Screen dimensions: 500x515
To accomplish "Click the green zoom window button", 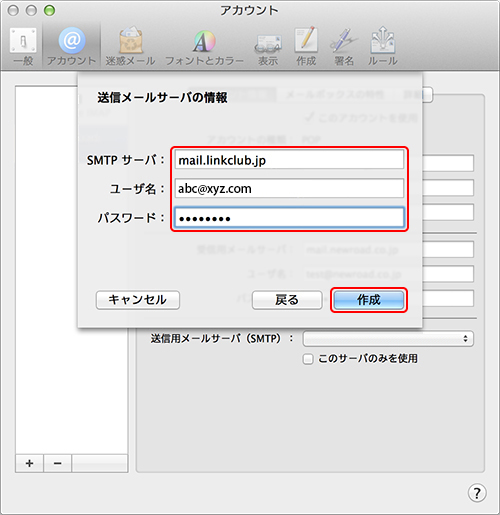I will point(49,11).
